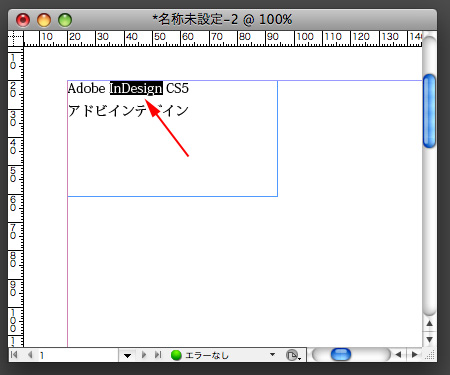Screen dimensions: 450x375
Task: Click the scroll up arrow
Action: [429, 323]
